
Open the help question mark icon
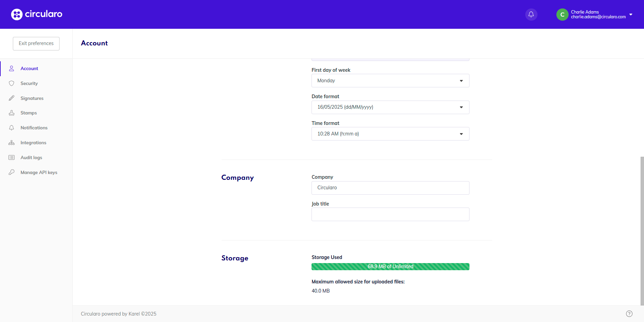[629, 314]
